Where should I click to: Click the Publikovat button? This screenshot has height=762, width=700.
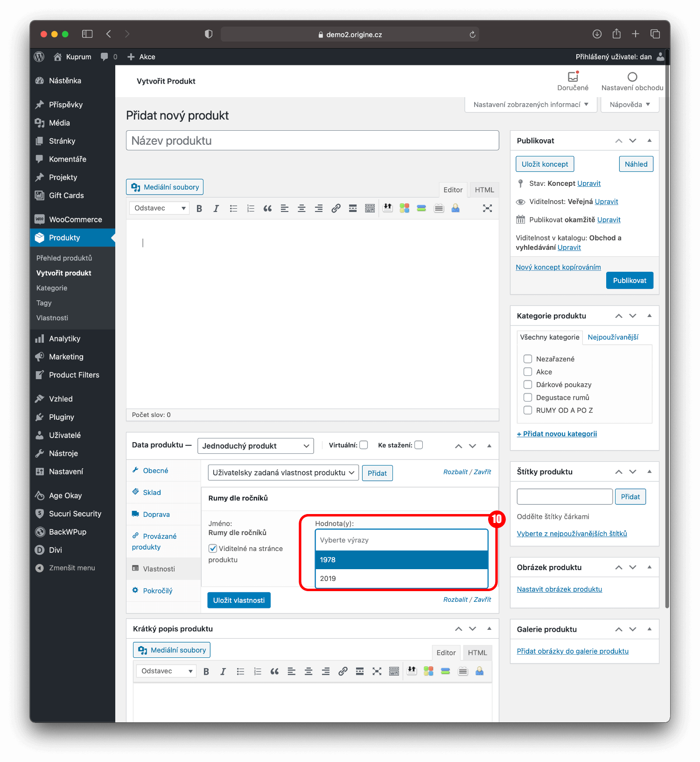(629, 281)
